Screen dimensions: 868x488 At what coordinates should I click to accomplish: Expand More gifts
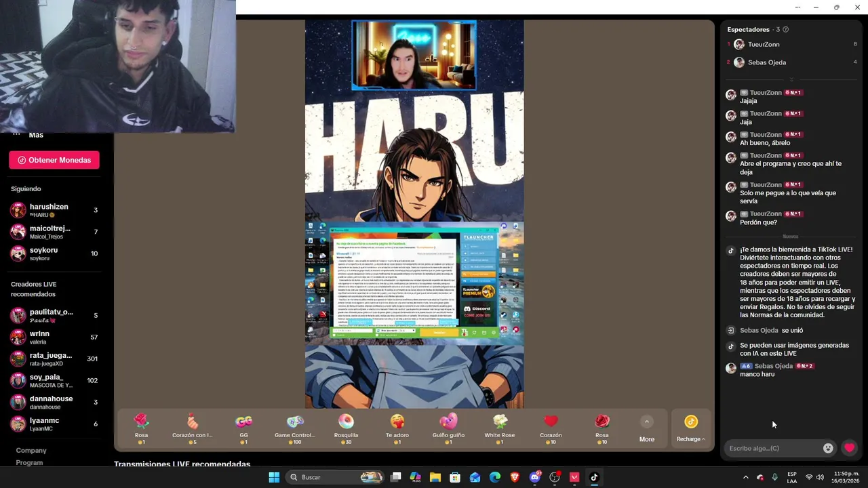point(647,430)
